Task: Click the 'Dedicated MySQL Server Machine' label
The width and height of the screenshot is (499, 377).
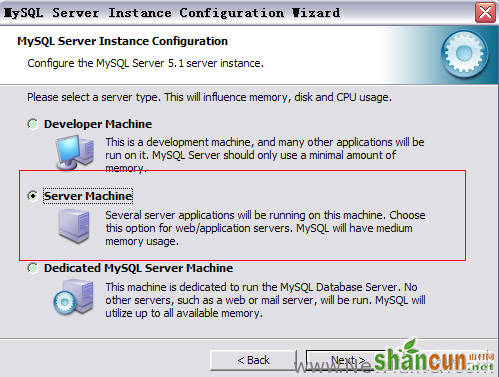Action: (x=138, y=268)
